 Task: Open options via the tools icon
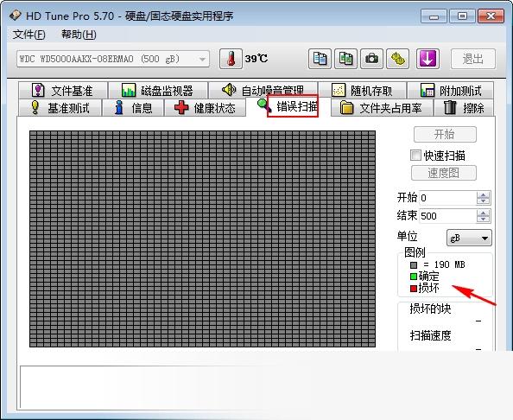click(x=398, y=59)
